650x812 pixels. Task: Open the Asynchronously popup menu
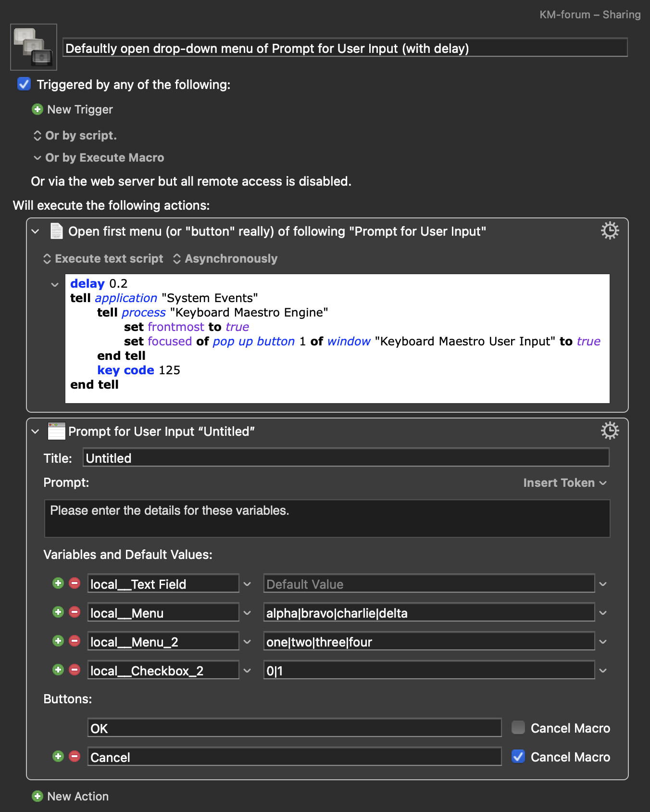225,259
